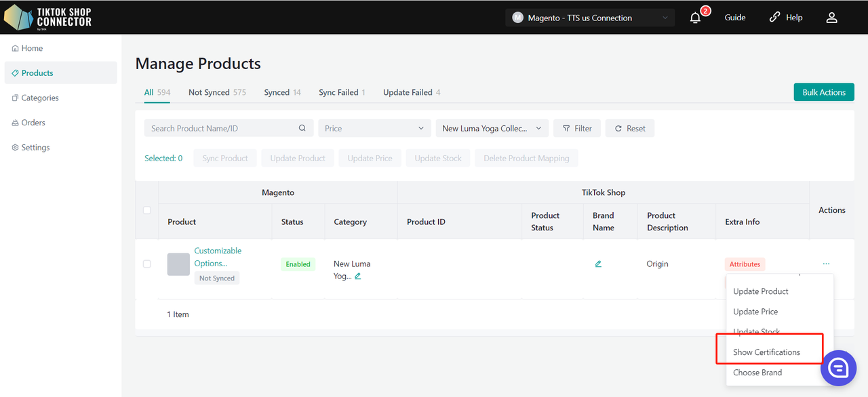Choose the Update Price menu option
The height and width of the screenshot is (397, 868).
[x=755, y=312]
